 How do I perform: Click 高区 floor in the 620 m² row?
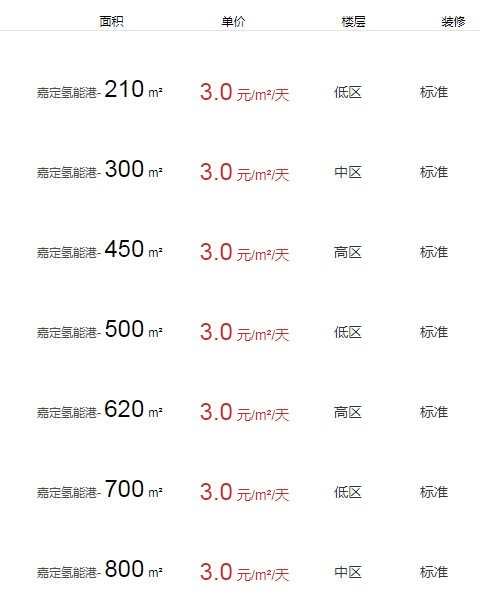tap(348, 412)
